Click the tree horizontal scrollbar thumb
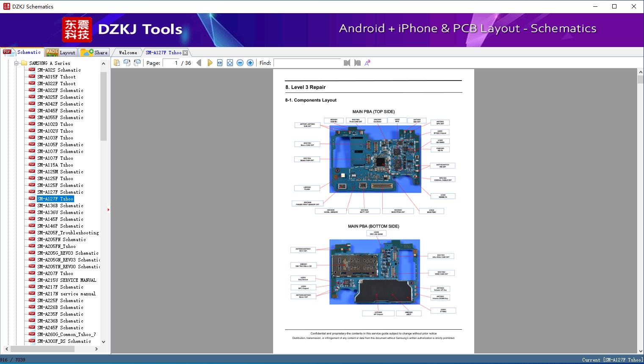Viewport: 644px width, 364px height. [x=42, y=349]
